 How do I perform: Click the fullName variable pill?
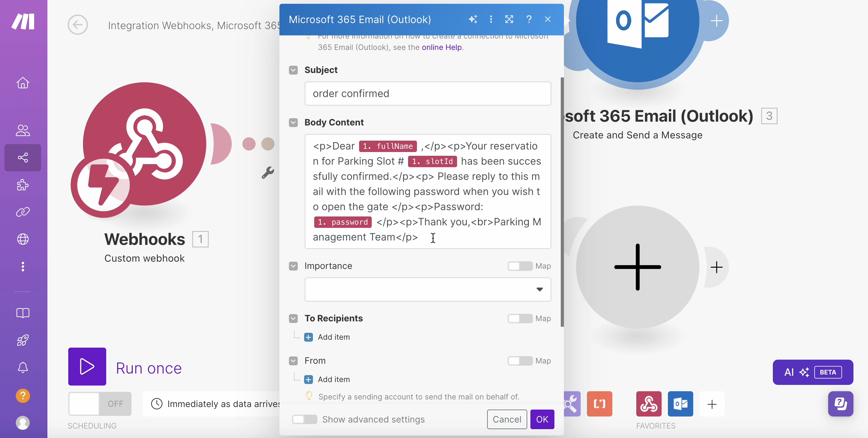coord(388,146)
